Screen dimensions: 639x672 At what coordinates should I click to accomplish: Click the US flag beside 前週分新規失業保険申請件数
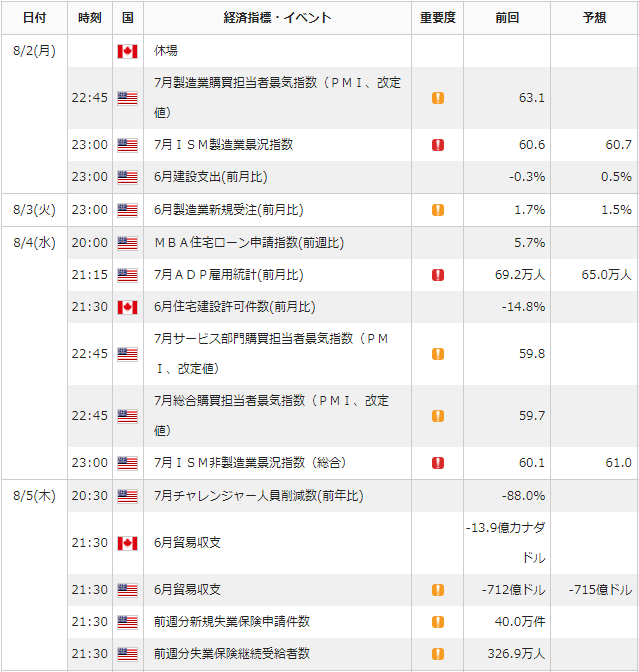coord(127,622)
